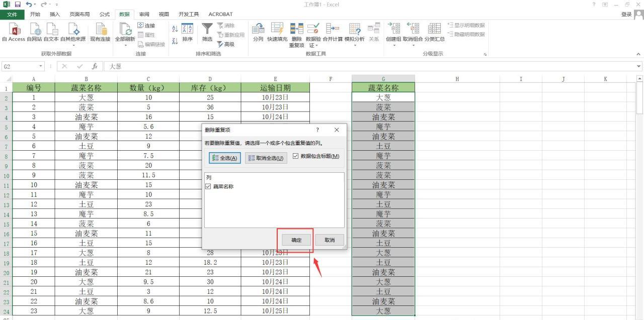Click Cancel (取消) button in dialog
Image resolution: width=644 pixels, height=320 pixels.
[330, 240]
